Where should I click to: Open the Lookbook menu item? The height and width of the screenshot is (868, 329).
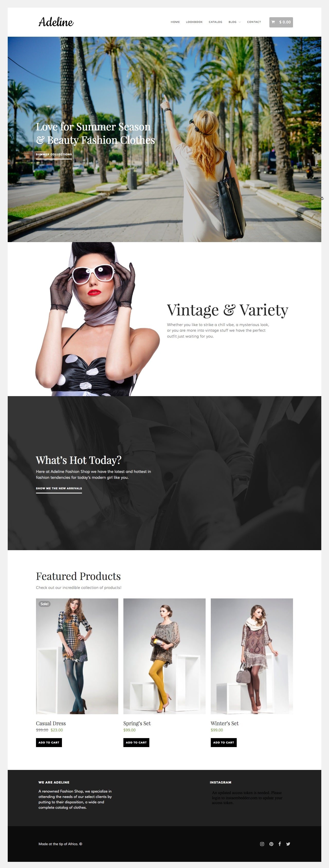(194, 22)
